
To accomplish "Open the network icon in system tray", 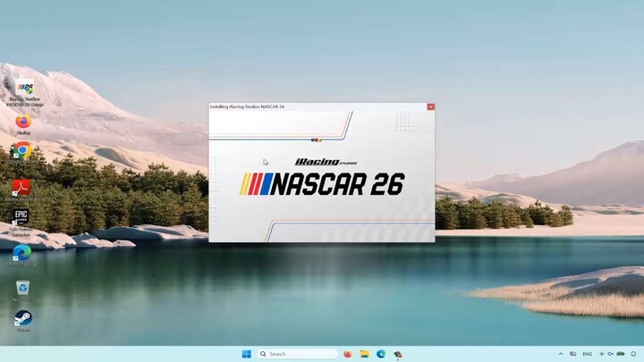I will (x=602, y=354).
